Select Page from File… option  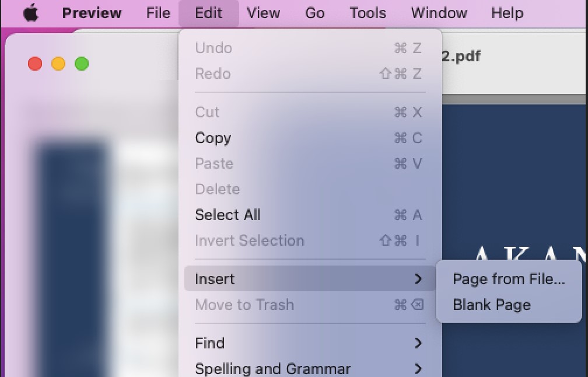(x=509, y=279)
